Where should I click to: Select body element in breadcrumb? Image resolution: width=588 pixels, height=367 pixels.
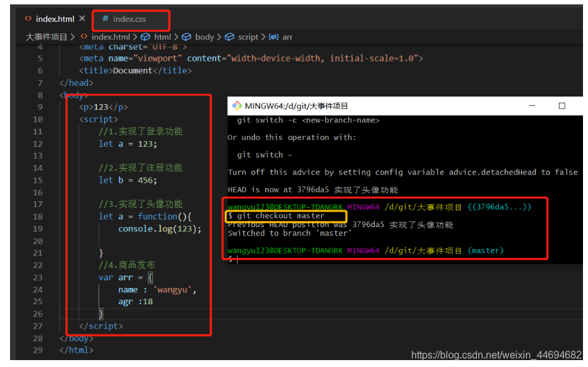(x=204, y=37)
